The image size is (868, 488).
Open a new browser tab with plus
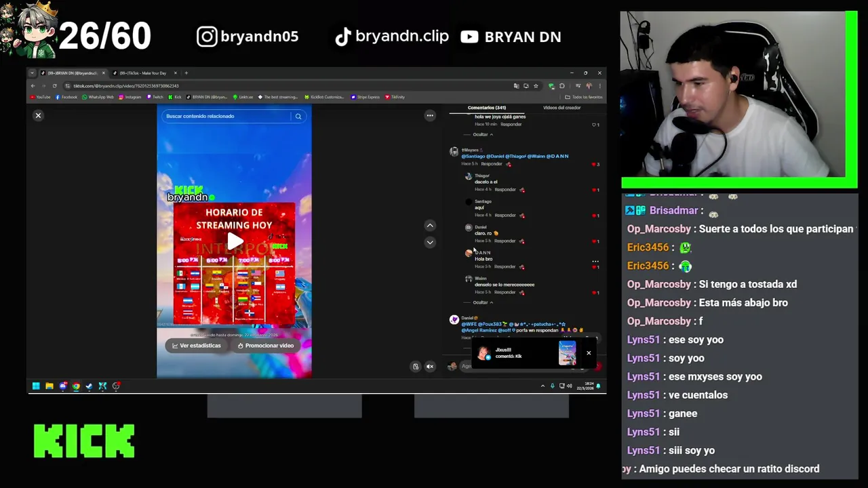(x=186, y=73)
